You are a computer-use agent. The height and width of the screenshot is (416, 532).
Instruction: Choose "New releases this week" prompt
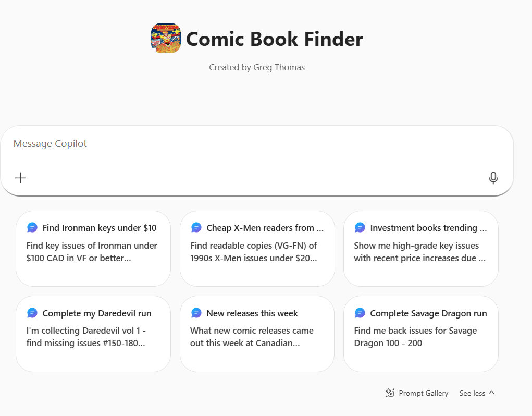pyautogui.click(x=257, y=335)
